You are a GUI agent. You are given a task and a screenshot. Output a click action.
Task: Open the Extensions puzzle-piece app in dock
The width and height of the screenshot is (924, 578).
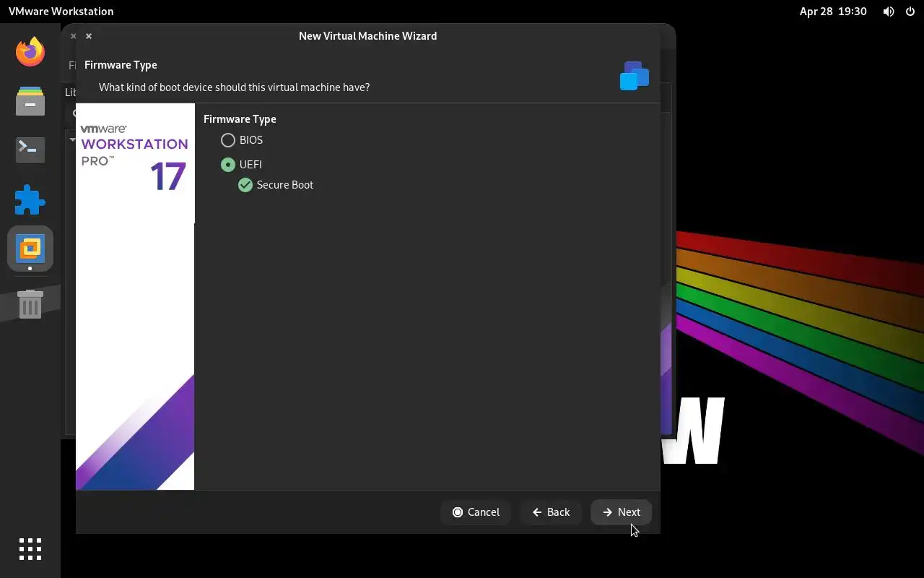click(x=30, y=200)
